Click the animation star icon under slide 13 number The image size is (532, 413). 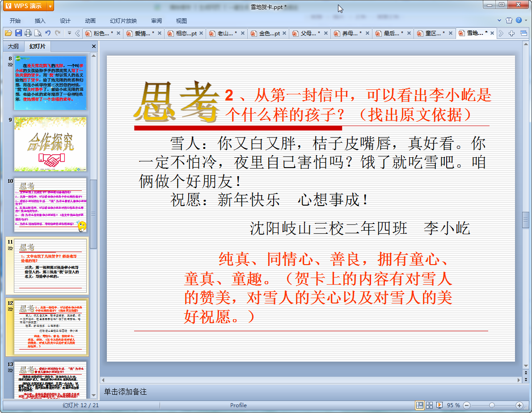10,370
